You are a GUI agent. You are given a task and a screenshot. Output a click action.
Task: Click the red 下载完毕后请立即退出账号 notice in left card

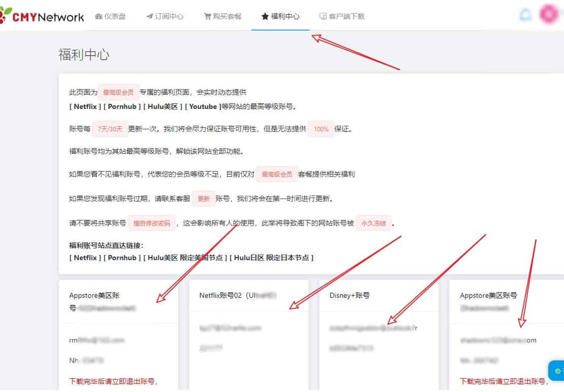[114, 381]
